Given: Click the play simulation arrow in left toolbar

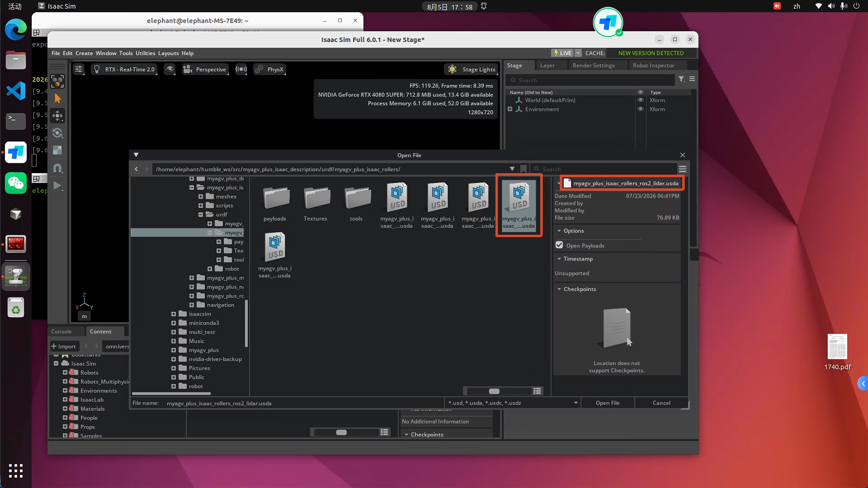Looking at the screenshot, I should (58, 185).
